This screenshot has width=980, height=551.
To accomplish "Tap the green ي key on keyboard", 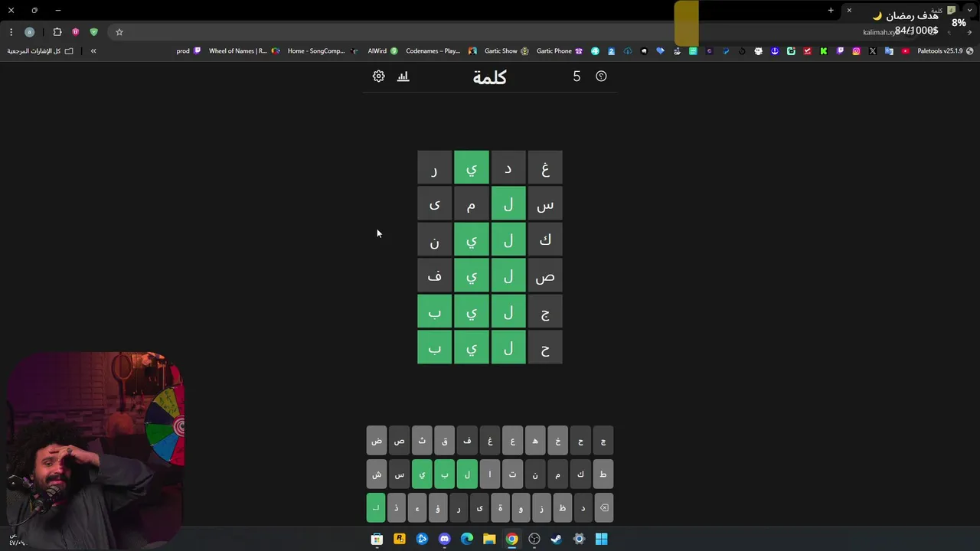I will click(x=422, y=474).
